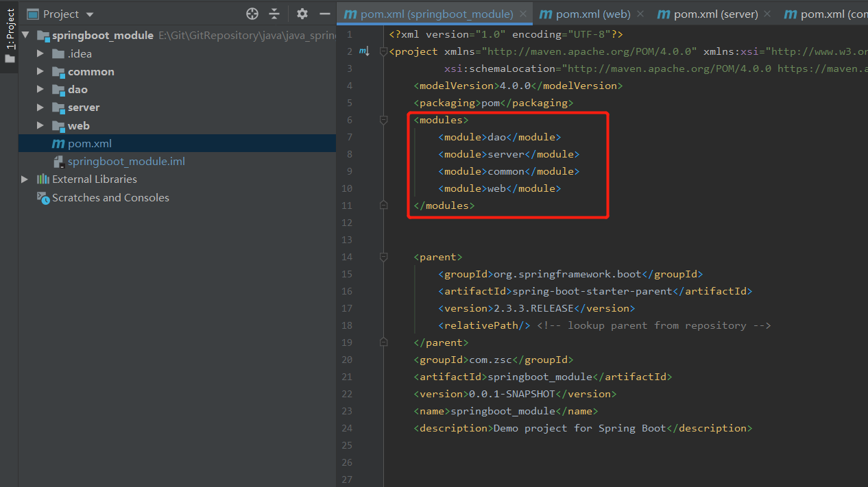Fold the parent block at line 14
The image size is (868, 487).
pos(383,257)
